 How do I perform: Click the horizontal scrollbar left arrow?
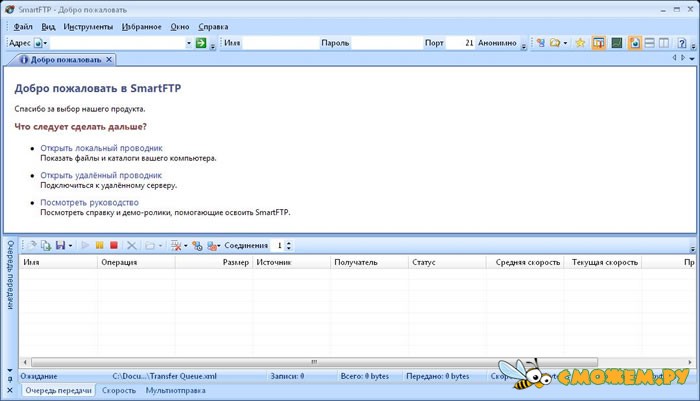point(25,362)
